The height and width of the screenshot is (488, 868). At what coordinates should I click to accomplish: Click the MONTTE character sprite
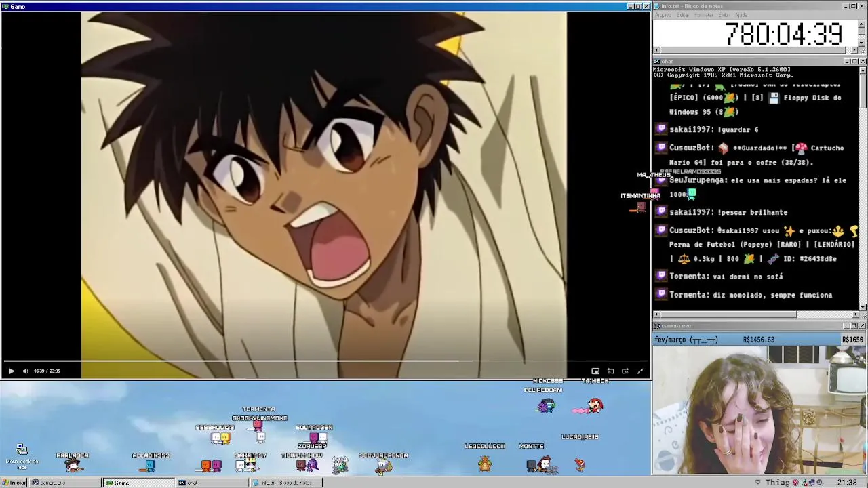[533, 465]
